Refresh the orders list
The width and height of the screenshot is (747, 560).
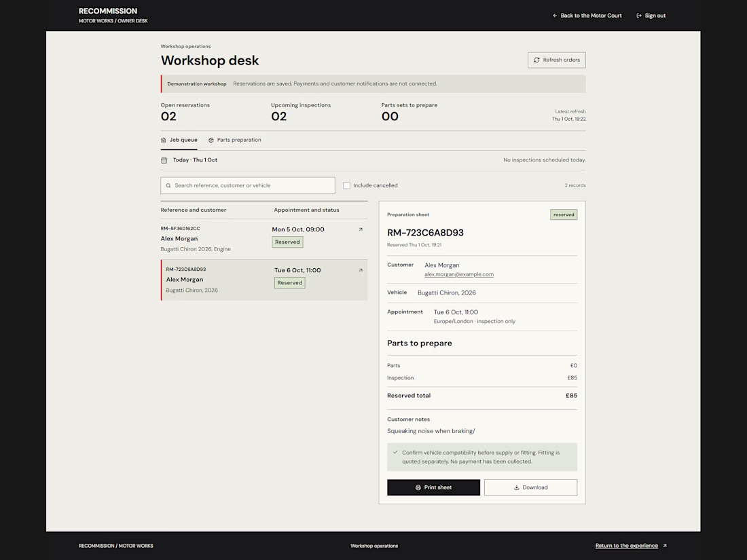click(556, 60)
